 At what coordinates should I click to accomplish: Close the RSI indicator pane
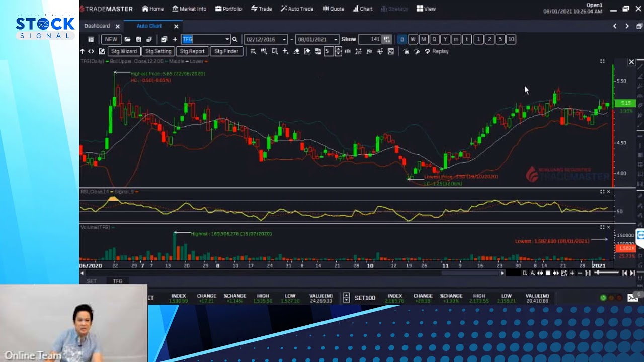(x=608, y=192)
